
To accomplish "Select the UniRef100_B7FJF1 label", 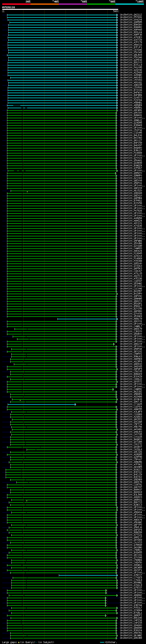I will tap(131, 47).
